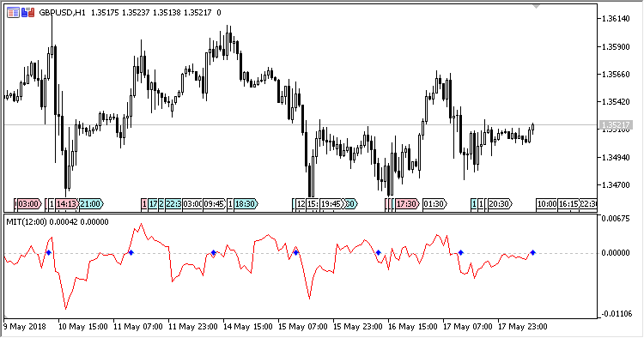The image size is (644, 338).
Task: Select the white 19:45 event marker
Action: [x=331, y=204]
